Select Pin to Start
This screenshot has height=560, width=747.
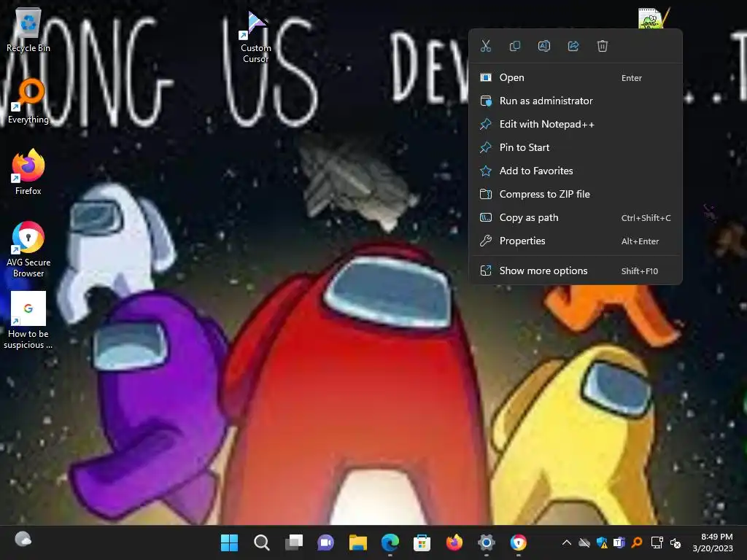[576, 147]
